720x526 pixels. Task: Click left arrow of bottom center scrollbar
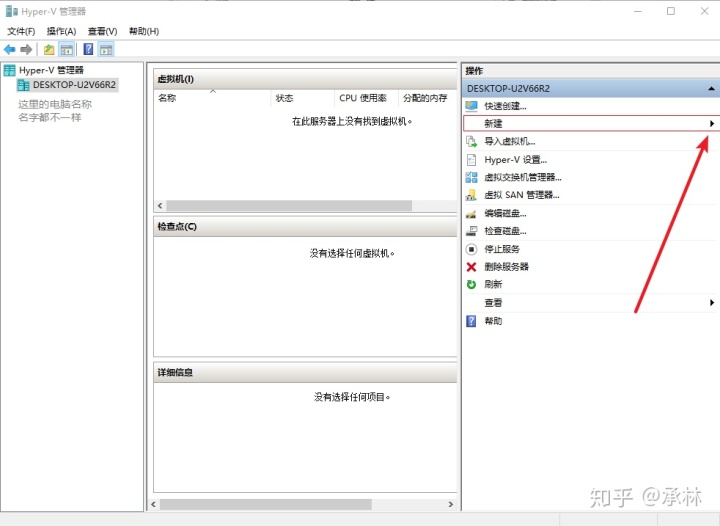tap(153, 504)
